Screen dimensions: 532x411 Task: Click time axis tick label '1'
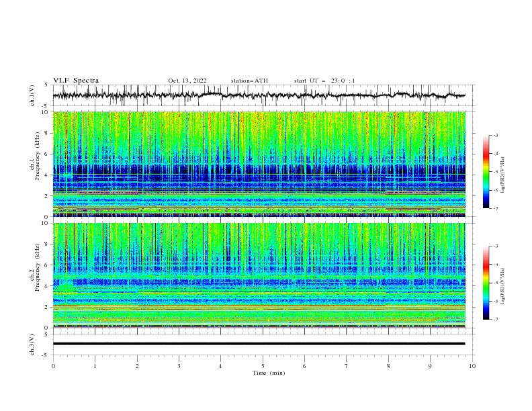tap(95, 366)
